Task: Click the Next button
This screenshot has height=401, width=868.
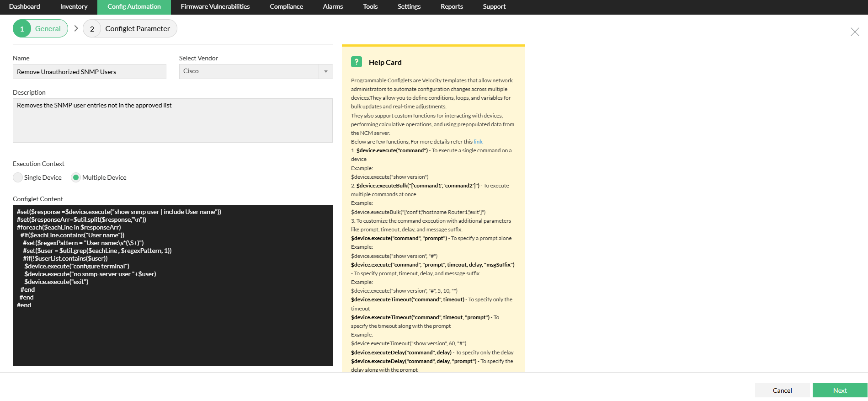Action: pos(840,390)
